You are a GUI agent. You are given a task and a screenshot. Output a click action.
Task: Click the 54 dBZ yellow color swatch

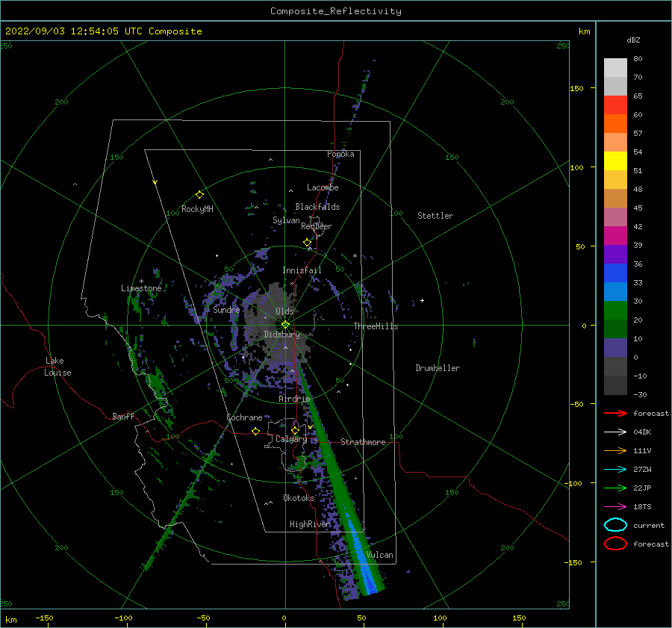pos(615,161)
